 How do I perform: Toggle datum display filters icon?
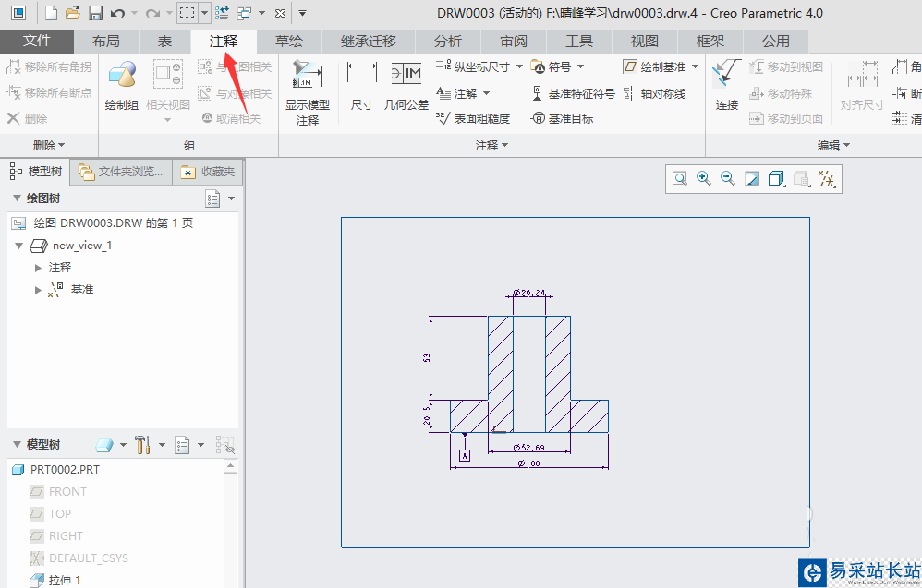pos(826,178)
